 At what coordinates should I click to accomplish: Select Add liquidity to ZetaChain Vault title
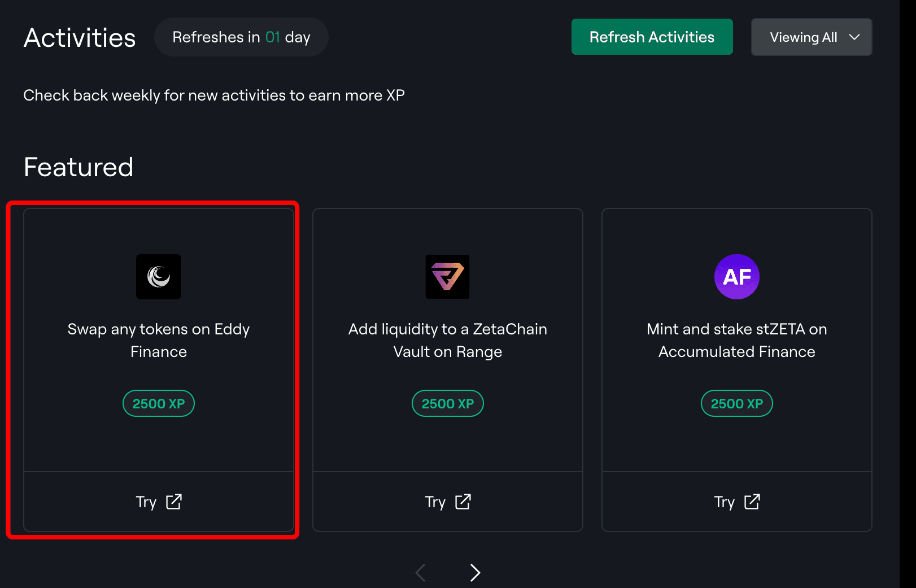pyautogui.click(x=448, y=340)
